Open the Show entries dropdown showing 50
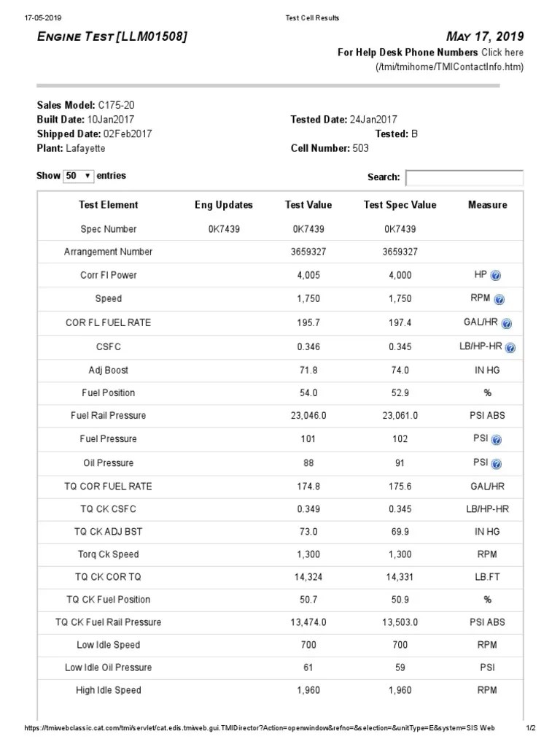The image size is (560, 747). [77, 176]
